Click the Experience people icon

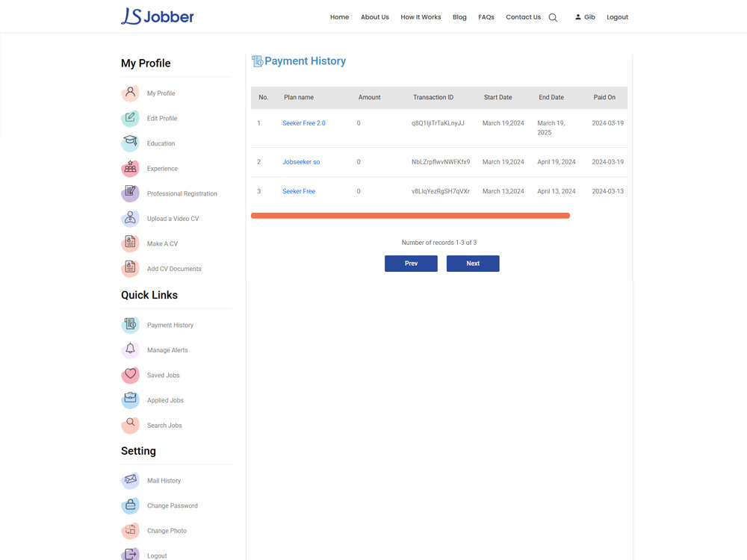point(130,168)
